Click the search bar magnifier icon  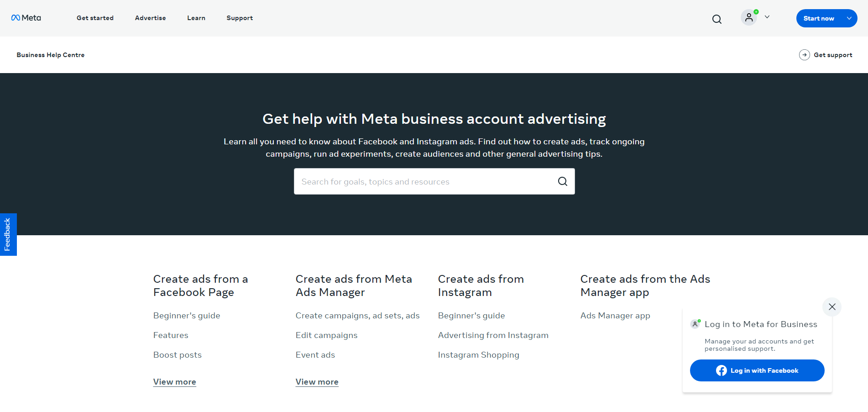coord(562,181)
